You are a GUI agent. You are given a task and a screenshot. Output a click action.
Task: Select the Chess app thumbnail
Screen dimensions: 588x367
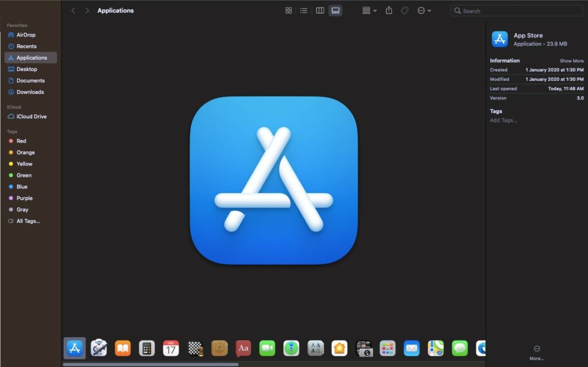click(195, 348)
